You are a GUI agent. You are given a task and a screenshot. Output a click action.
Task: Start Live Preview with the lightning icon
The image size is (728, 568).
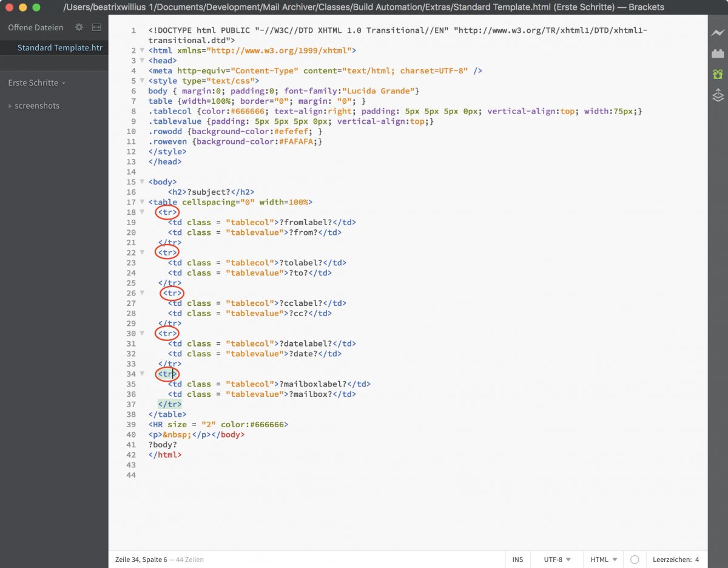(718, 33)
